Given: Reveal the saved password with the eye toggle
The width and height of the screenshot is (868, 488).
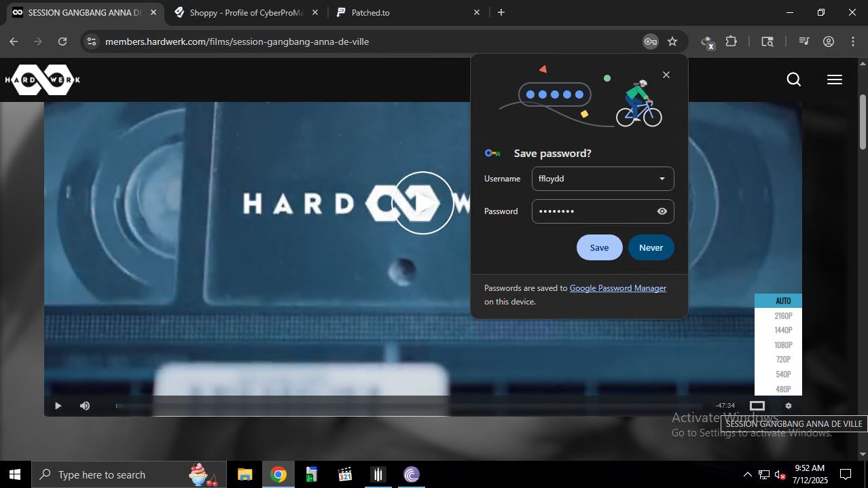Looking at the screenshot, I should click(x=661, y=211).
